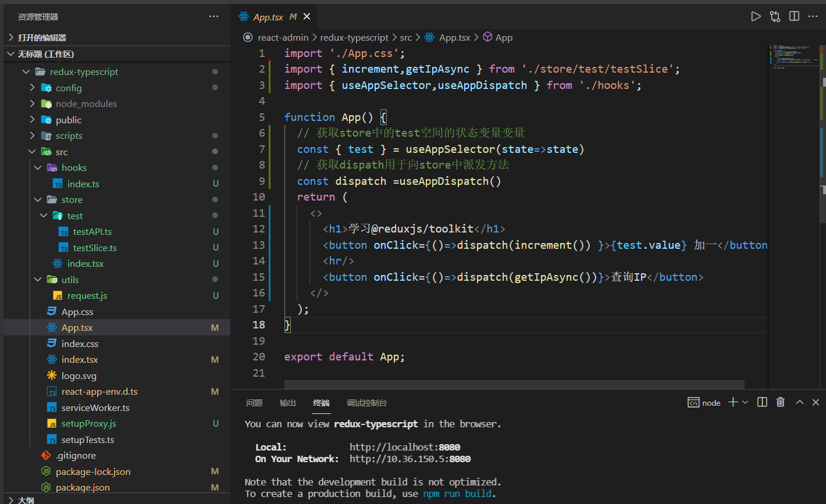The height and width of the screenshot is (504, 826).
Task: Open setupTests.ts file
Action: pos(88,439)
